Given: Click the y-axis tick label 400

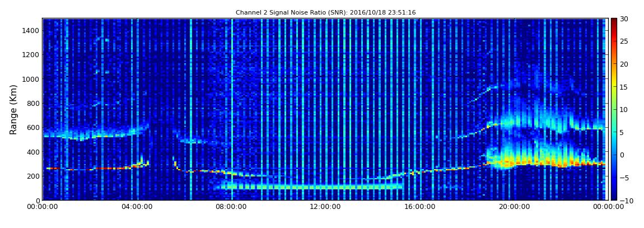Looking at the screenshot, I should [33, 152].
